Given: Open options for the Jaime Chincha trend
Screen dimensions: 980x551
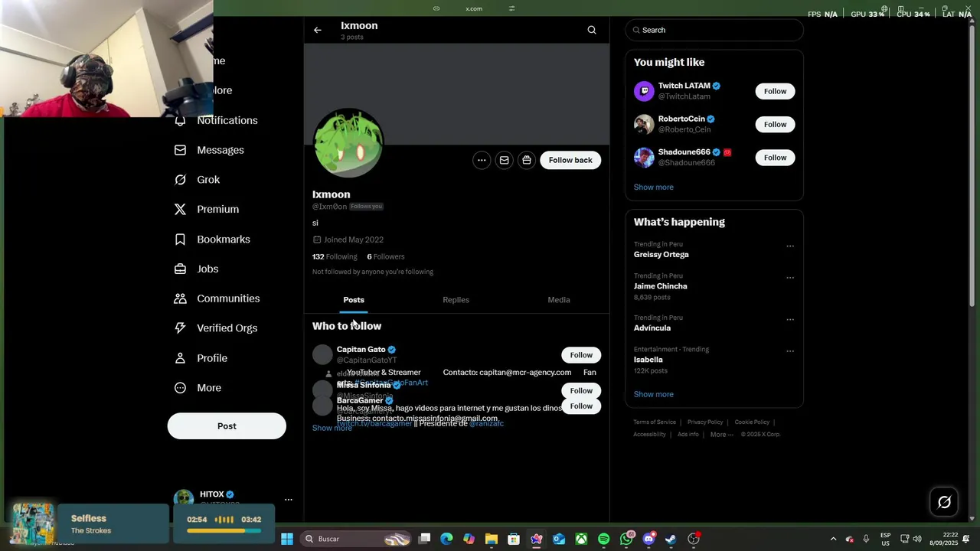Looking at the screenshot, I should click(x=790, y=277).
